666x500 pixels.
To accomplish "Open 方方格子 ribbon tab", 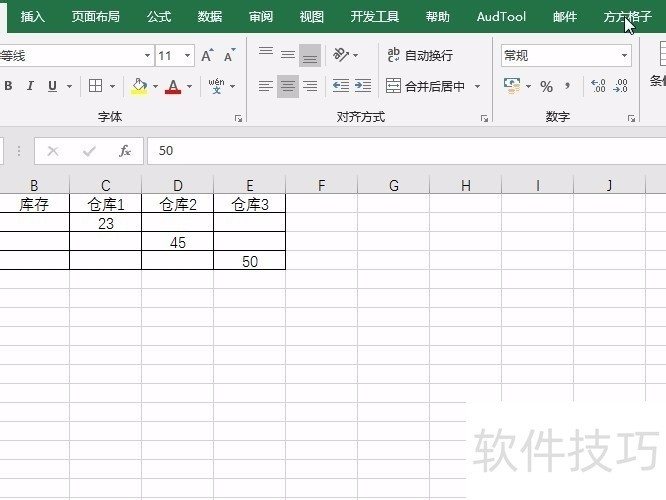I will coord(627,17).
